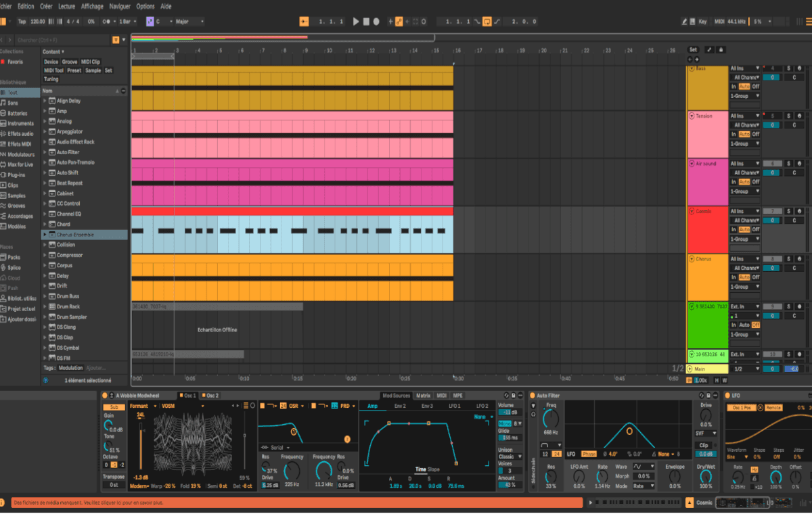Click the Key map mode button
Viewport: 812px width, 514px height.
click(702, 21)
